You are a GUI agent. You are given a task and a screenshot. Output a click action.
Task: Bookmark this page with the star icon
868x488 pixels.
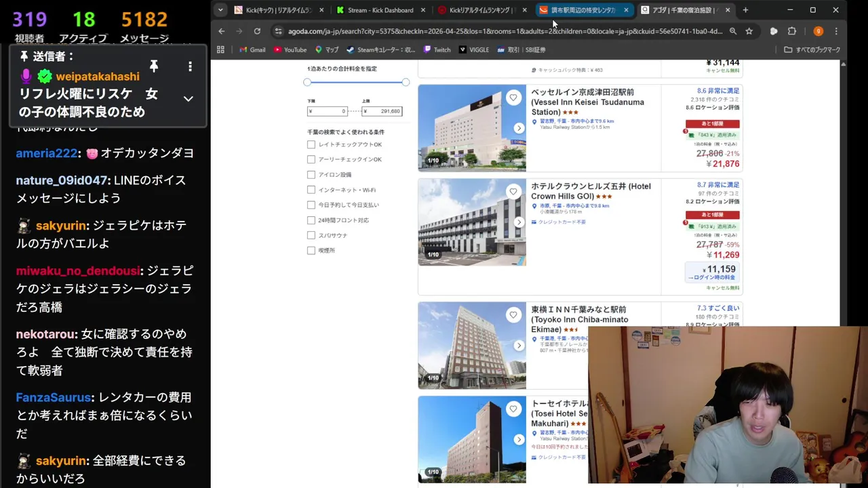[749, 31]
